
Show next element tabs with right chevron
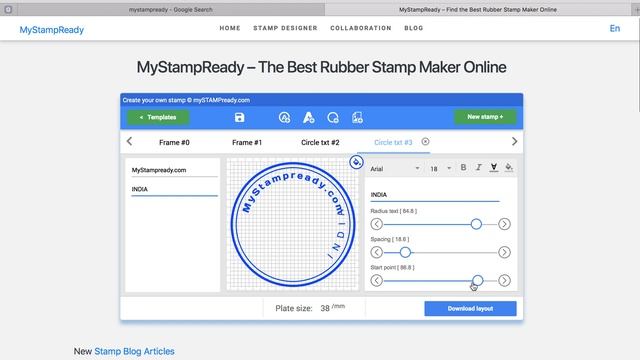514,142
